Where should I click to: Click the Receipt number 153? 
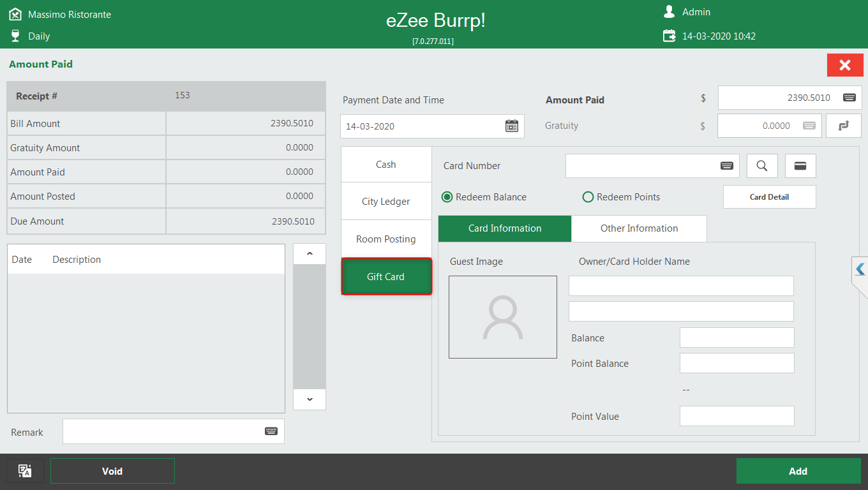[x=183, y=95]
